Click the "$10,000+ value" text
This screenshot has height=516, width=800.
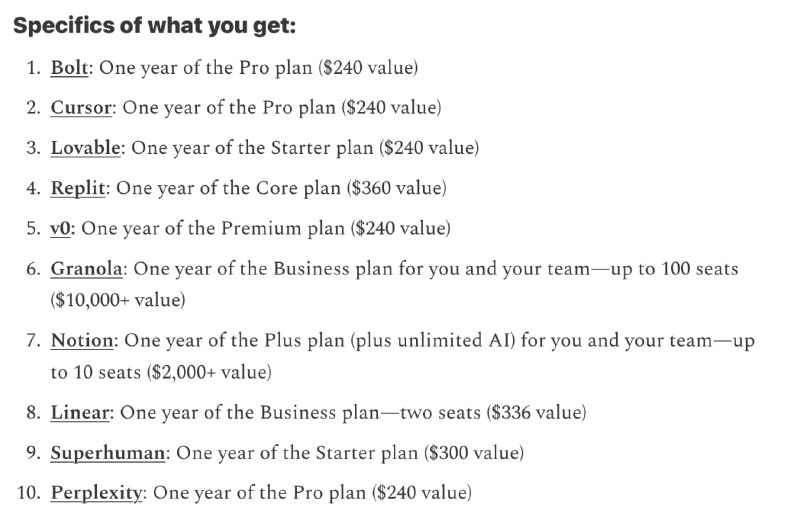click(118, 300)
